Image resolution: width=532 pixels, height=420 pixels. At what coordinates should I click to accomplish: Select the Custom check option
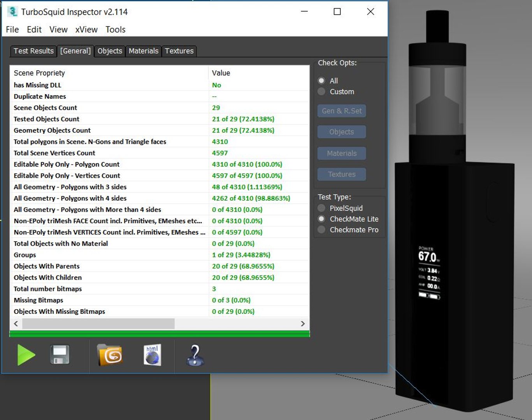tap(321, 92)
